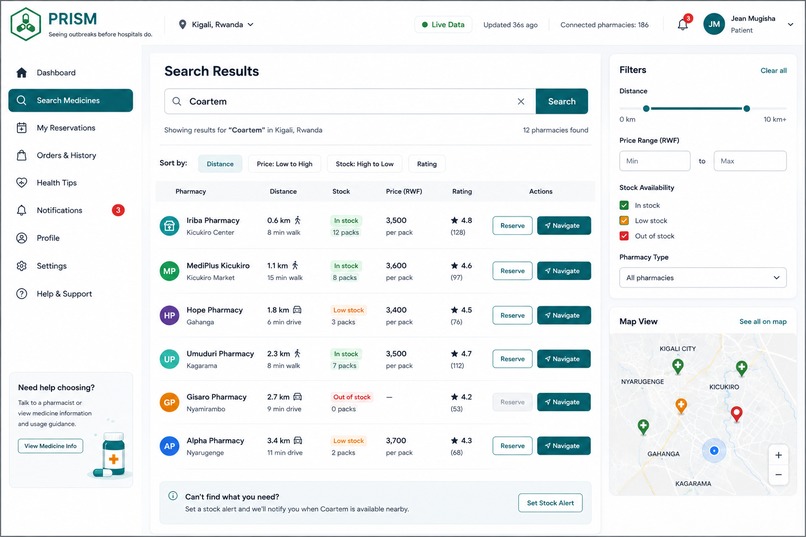Click the AP avatar for Alpha Pharmacy

pos(169,446)
